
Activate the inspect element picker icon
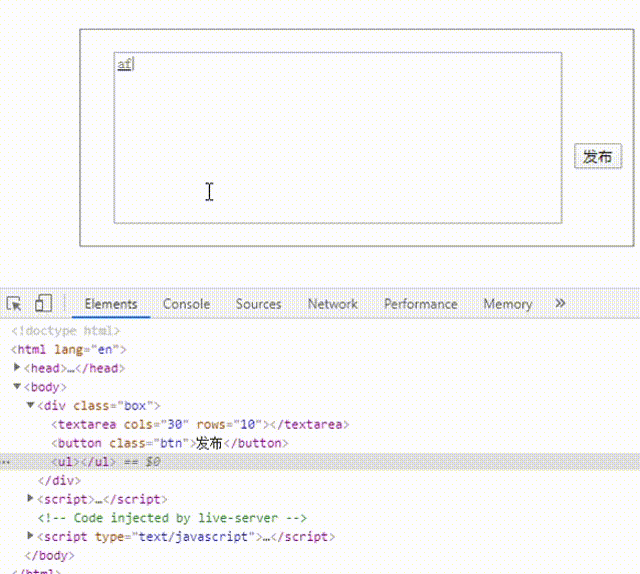[x=14, y=304]
